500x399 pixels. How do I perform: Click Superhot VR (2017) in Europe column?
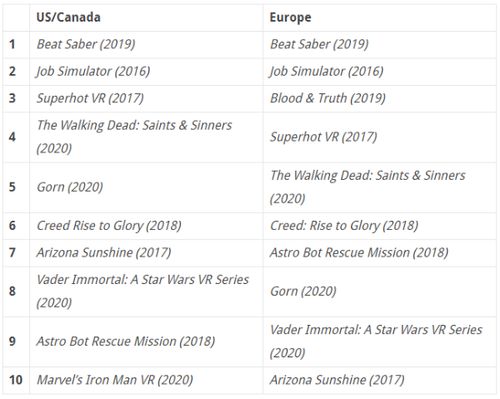pyautogui.click(x=324, y=137)
